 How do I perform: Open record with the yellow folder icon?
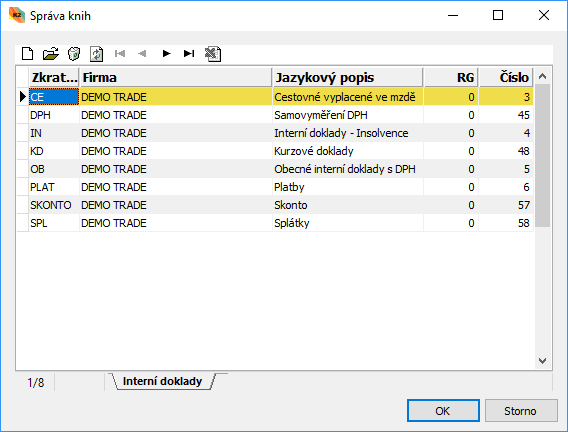click(x=51, y=54)
